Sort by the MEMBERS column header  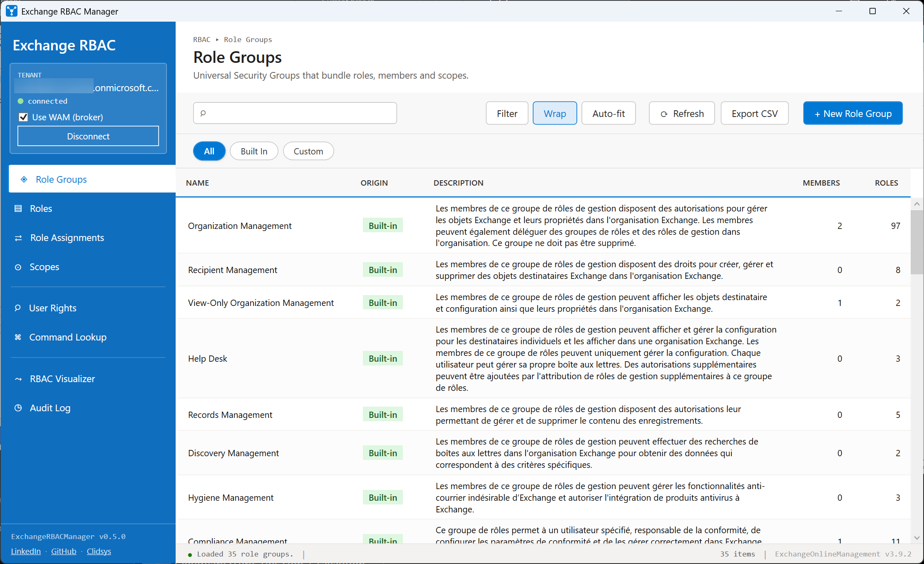click(x=821, y=183)
